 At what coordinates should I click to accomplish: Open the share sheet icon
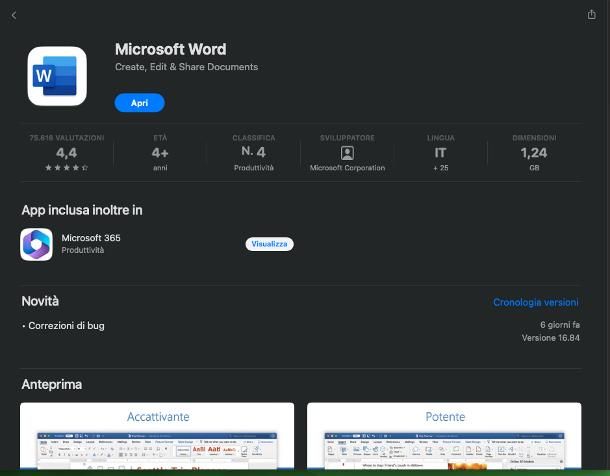coord(591,14)
